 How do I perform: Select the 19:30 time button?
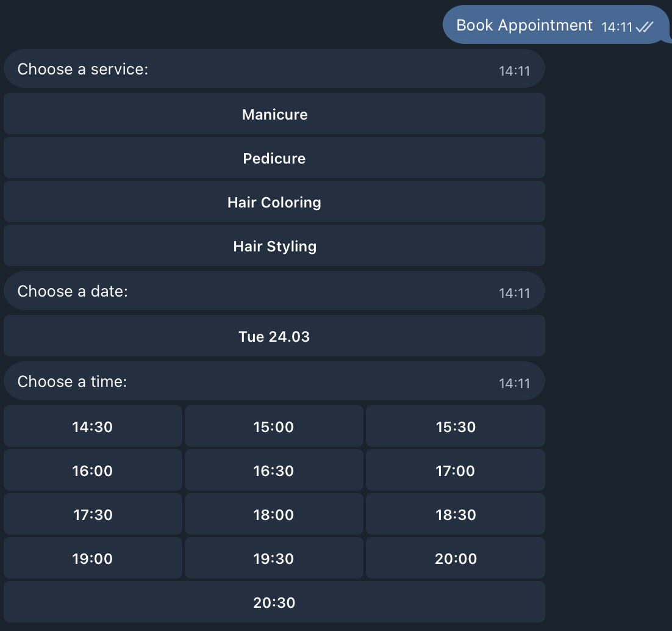coord(274,558)
